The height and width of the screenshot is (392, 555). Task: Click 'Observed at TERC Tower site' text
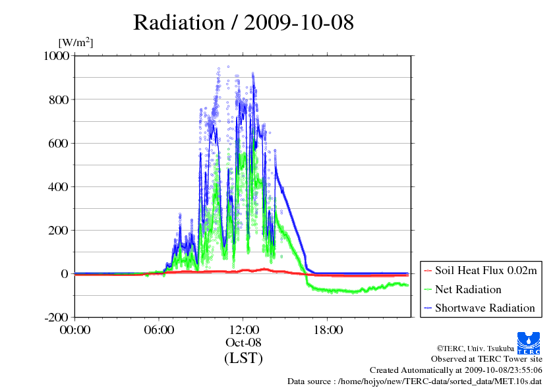(x=486, y=359)
